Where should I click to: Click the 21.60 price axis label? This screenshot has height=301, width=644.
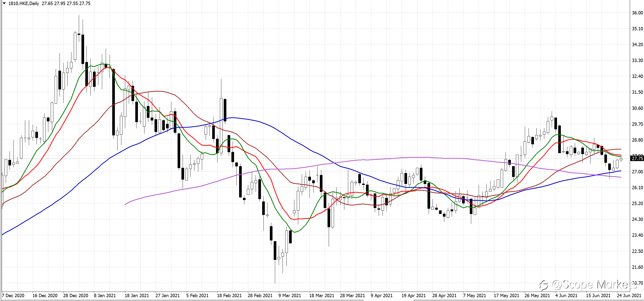tap(637, 267)
